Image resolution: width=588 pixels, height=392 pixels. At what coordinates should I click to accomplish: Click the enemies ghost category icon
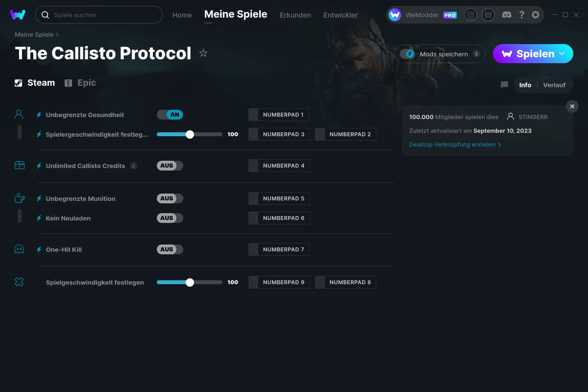click(19, 249)
